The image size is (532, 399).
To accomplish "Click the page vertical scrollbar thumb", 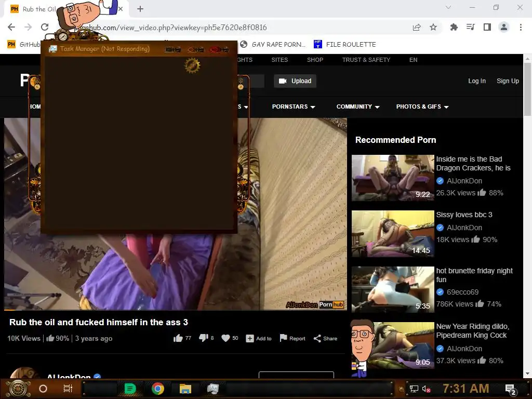I will (x=527, y=89).
